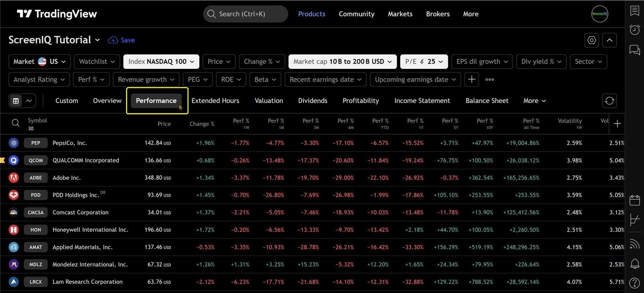This screenshot has width=644, height=293.
Task: Open the Market cap 10B to 200B filter
Action: (343, 62)
